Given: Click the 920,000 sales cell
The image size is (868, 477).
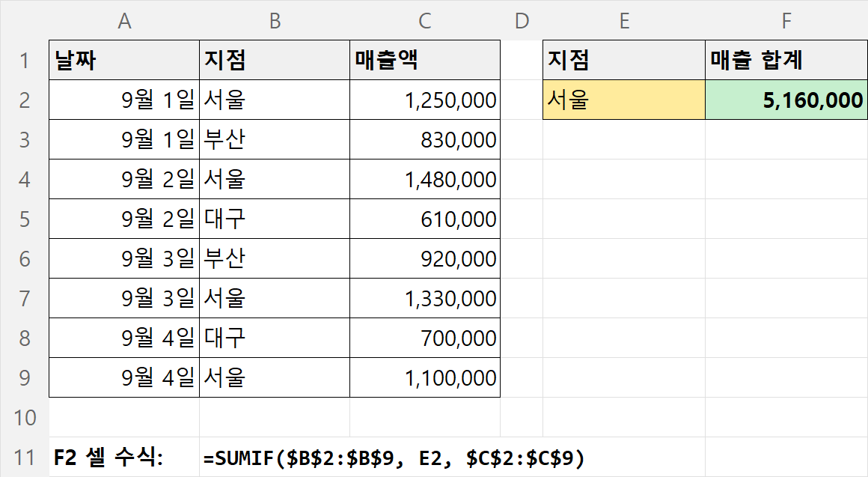Looking at the screenshot, I should click(x=424, y=259).
